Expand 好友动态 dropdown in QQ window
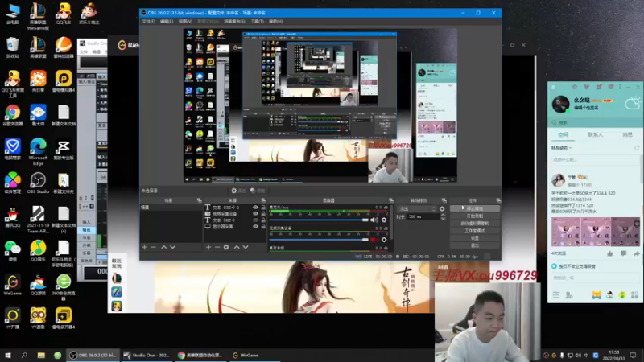This screenshot has height=362, width=644. pyautogui.click(x=561, y=148)
